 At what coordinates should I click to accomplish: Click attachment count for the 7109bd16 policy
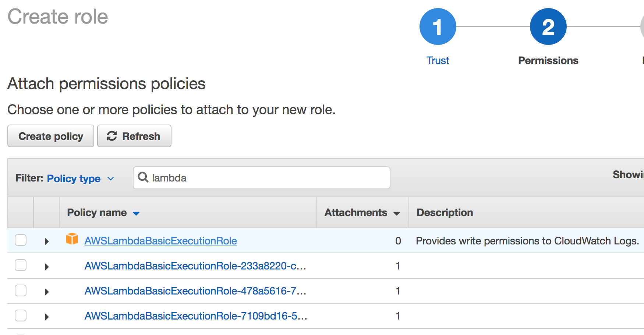click(x=398, y=316)
